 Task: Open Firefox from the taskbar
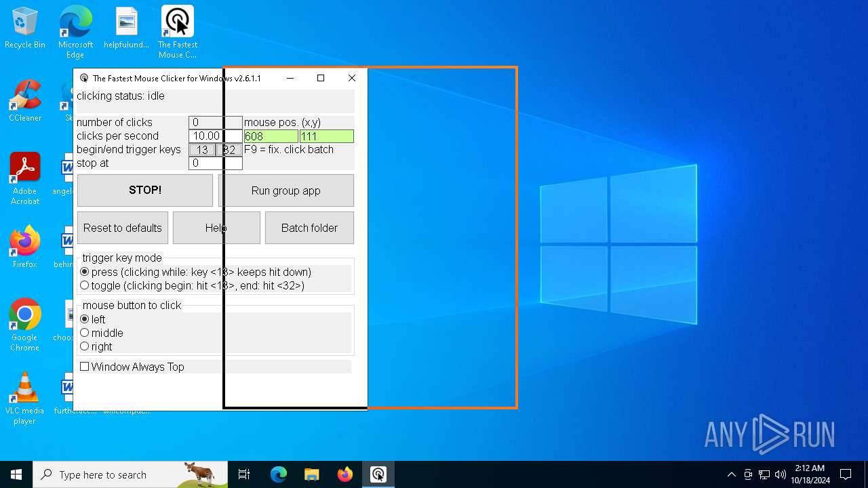[345, 474]
